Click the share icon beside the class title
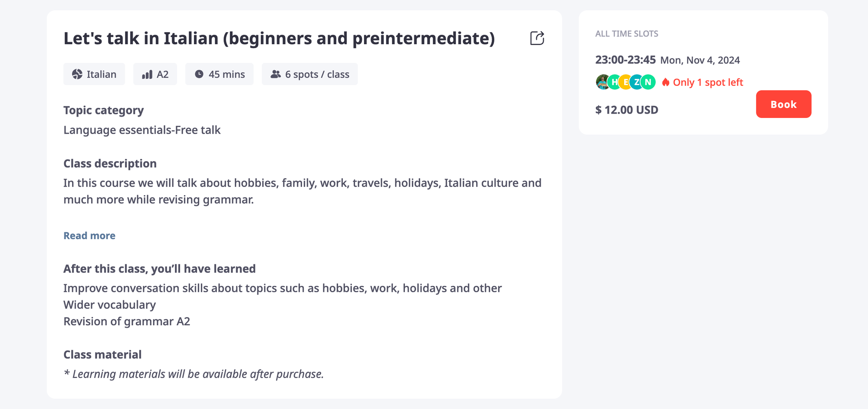The height and width of the screenshot is (409, 868). (x=537, y=38)
